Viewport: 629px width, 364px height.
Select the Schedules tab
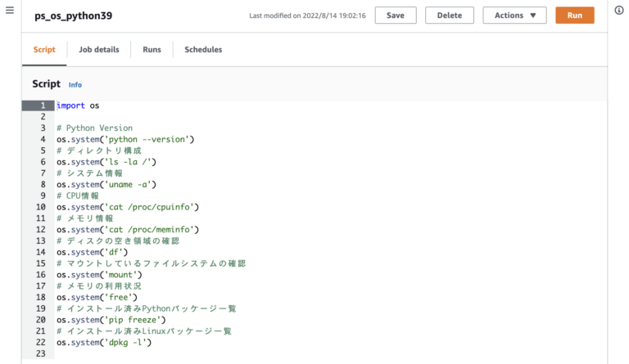pyautogui.click(x=203, y=50)
